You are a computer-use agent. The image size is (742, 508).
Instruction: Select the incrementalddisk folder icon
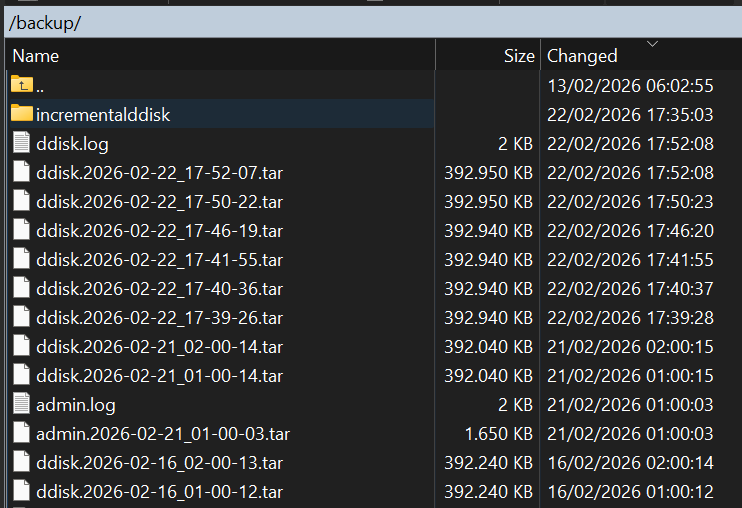point(22,114)
